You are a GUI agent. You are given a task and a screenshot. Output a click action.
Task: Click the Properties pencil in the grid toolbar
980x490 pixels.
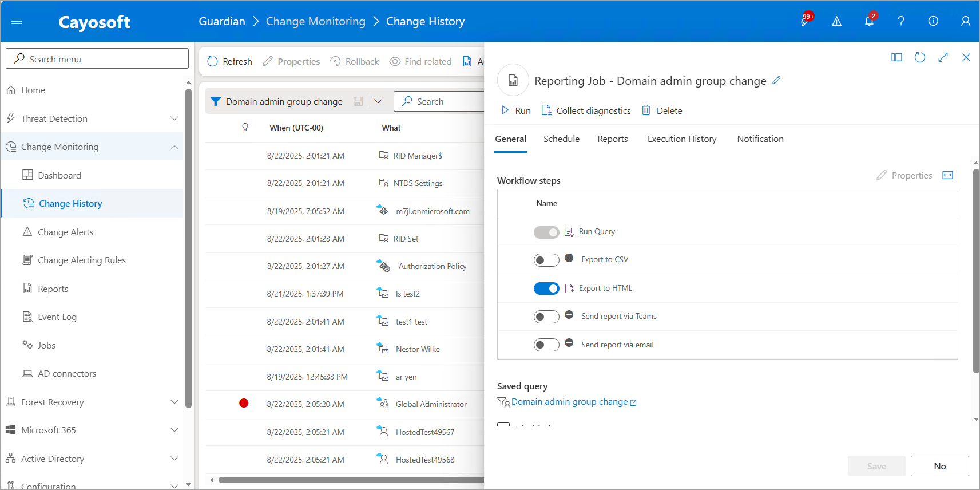(x=267, y=61)
